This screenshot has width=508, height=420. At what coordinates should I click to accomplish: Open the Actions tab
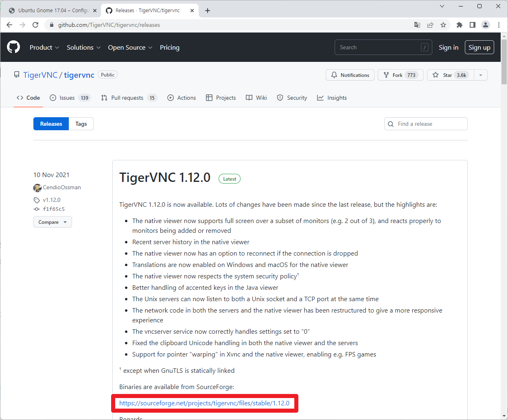pos(182,98)
